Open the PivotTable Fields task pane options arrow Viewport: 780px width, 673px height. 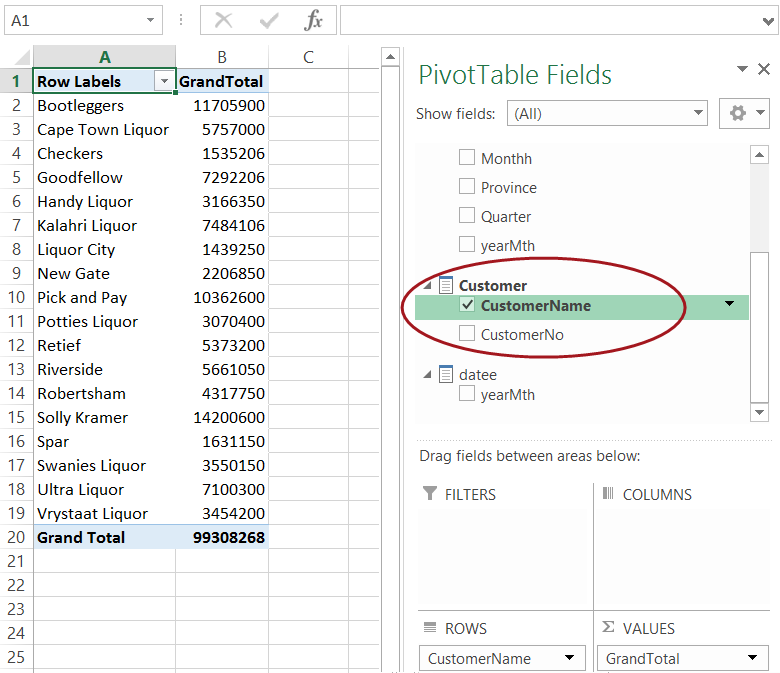pos(742,69)
